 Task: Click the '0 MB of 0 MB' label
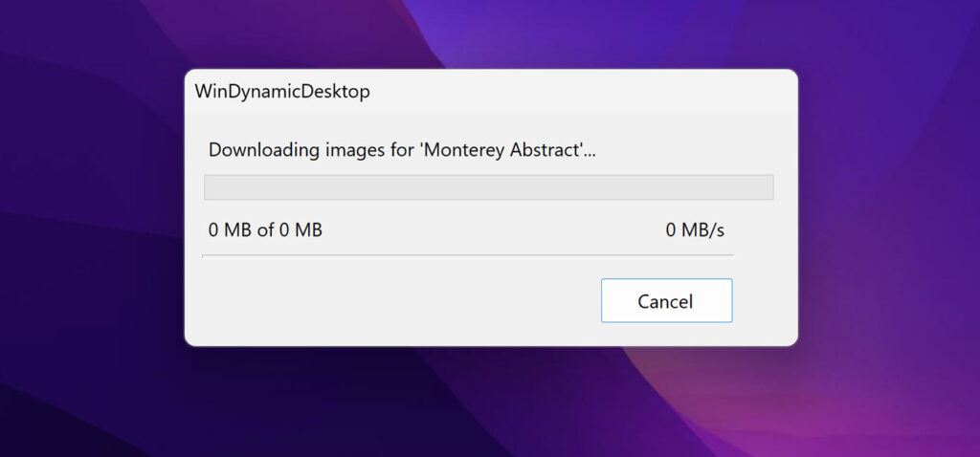[265, 230]
